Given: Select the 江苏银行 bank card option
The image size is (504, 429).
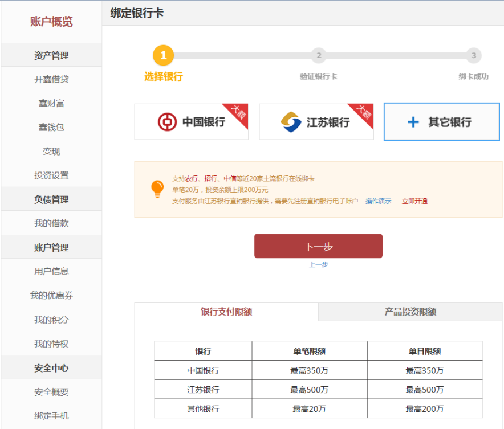Looking at the screenshot, I should point(316,122).
